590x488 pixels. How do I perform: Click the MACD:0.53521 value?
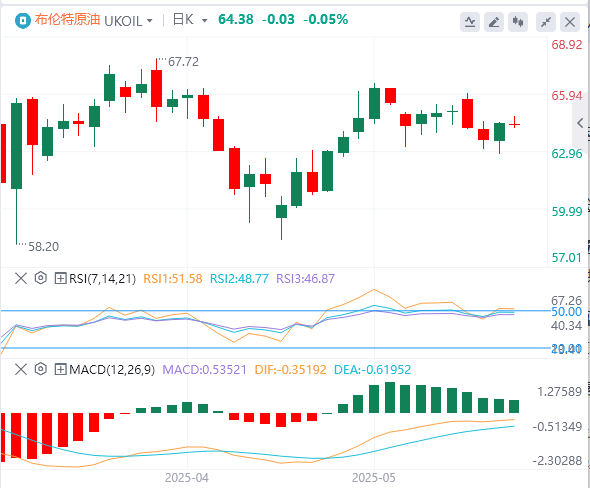coord(204,370)
